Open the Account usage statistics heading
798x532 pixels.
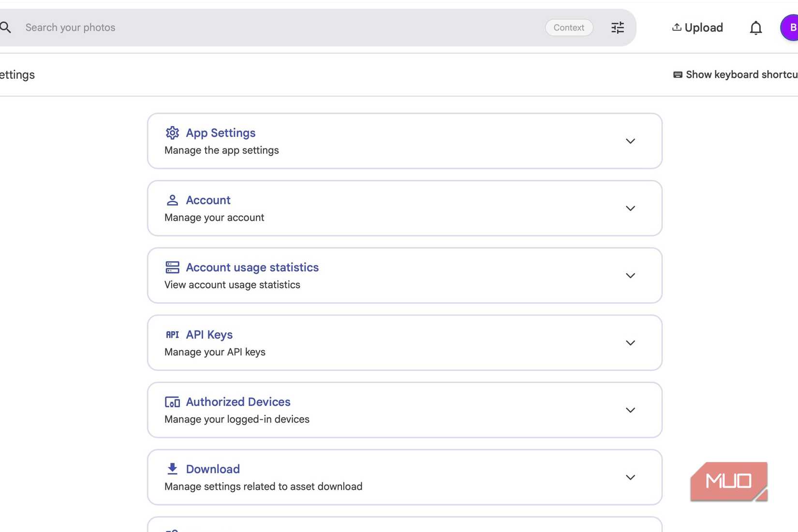pos(252,267)
